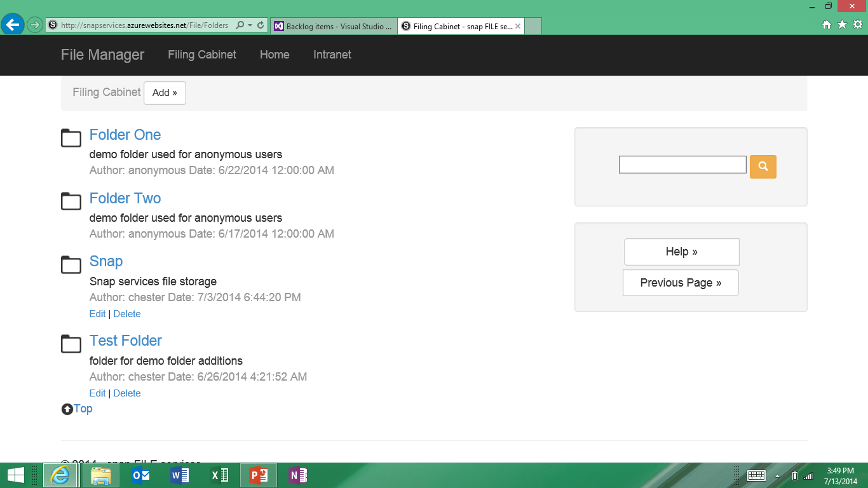Open the browser home icon
The image size is (868, 488).
tap(827, 25)
